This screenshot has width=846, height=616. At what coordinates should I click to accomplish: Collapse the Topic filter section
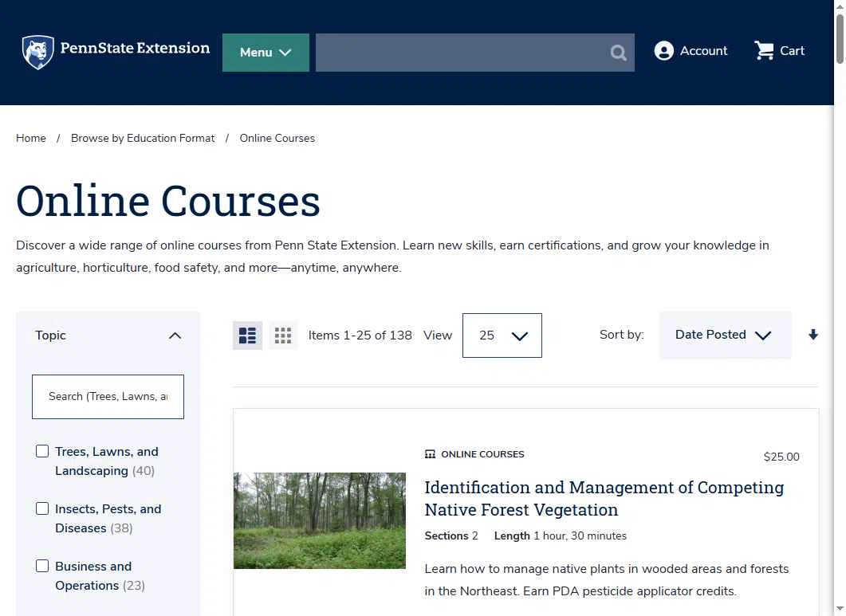[x=175, y=335]
